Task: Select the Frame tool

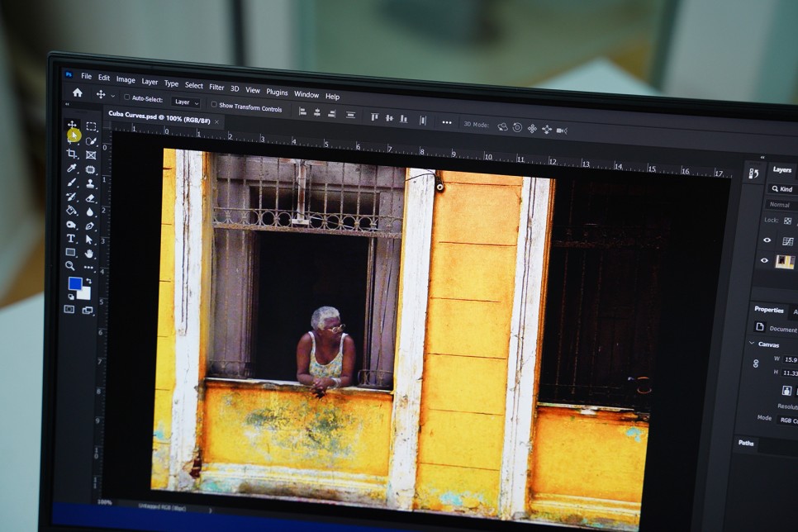Action: [91, 154]
